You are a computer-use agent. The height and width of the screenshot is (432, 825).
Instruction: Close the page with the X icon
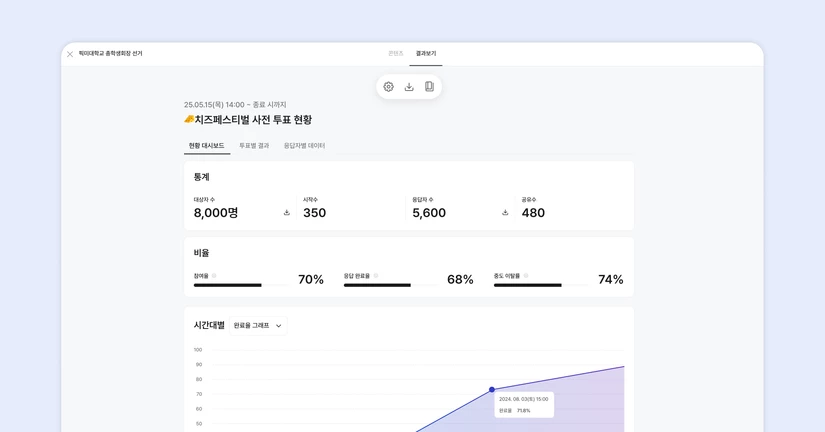[x=70, y=54]
